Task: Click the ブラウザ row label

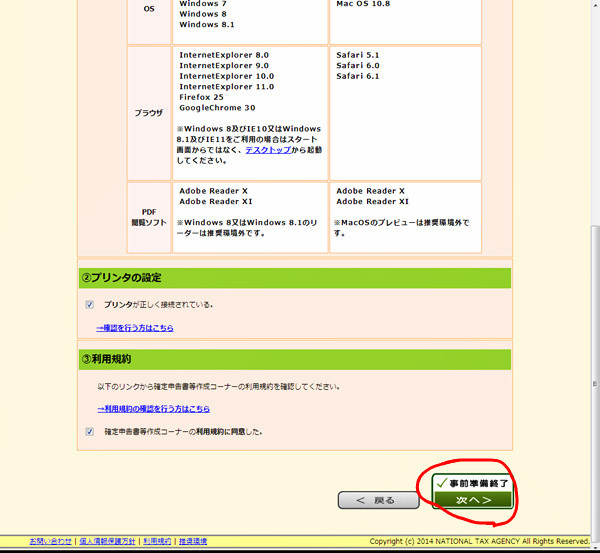Action: click(x=149, y=113)
